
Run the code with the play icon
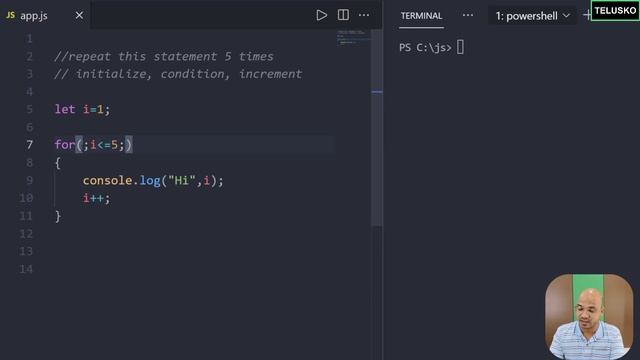[x=322, y=16]
